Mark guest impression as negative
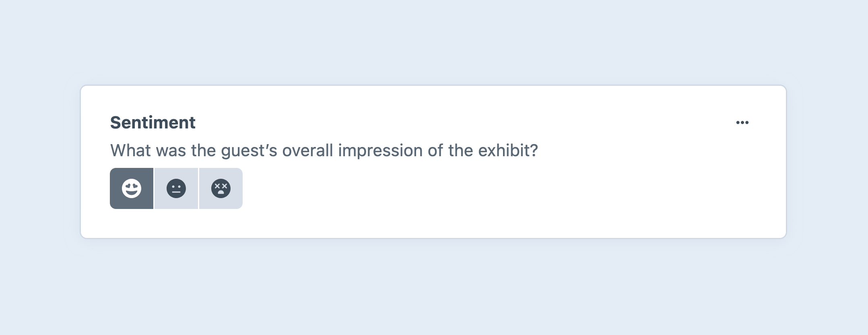868x335 pixels. click(x=221, y=188)
